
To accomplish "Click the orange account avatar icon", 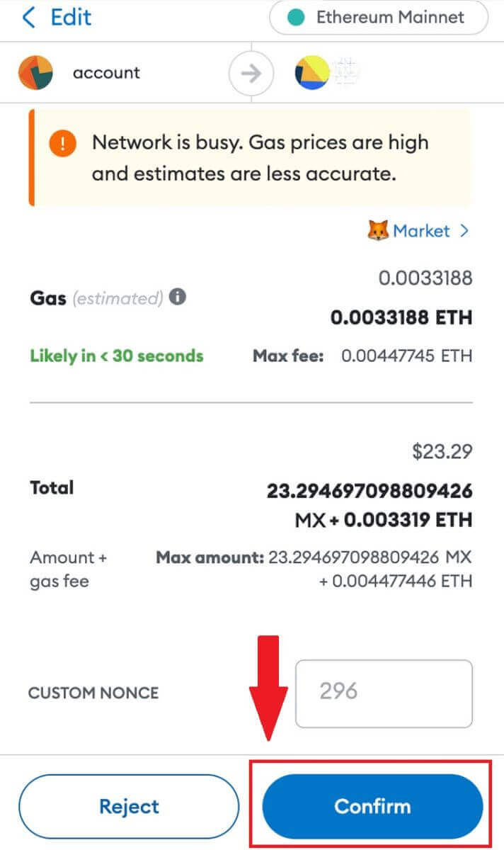I will click(x=35, y=72).
